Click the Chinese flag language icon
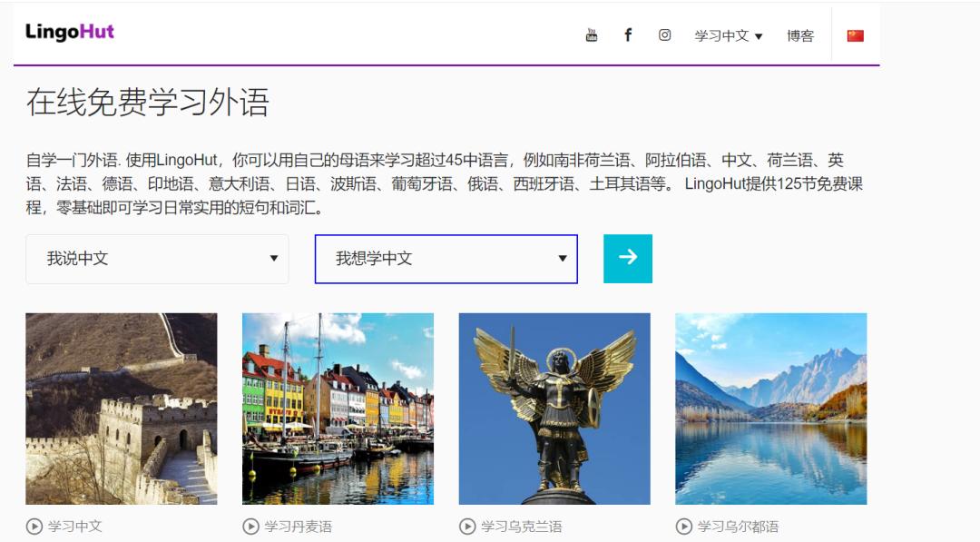980x542 pixels. coord(853,34)
